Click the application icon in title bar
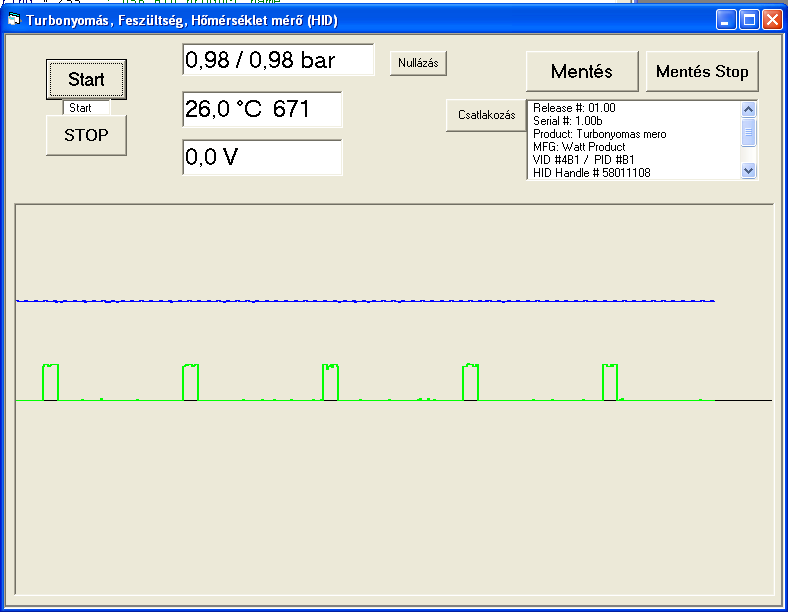This screenshot has height=612, width=788. (14, 20)
